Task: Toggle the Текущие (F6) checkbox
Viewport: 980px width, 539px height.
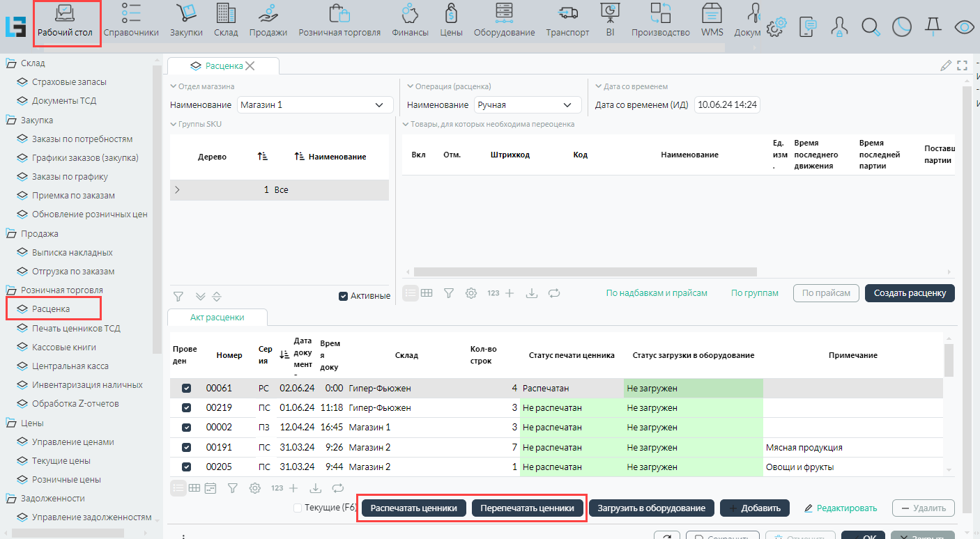Action: [x=298, y=508]
